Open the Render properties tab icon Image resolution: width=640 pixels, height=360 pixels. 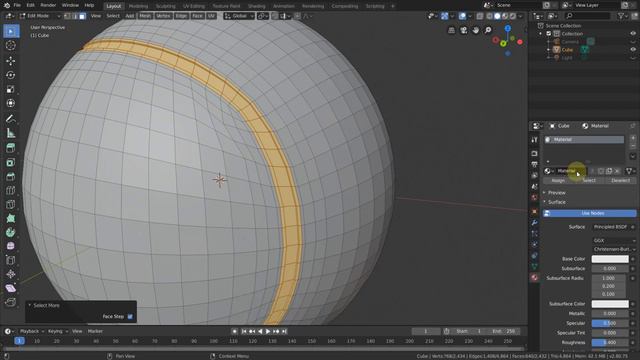[534, 153]
